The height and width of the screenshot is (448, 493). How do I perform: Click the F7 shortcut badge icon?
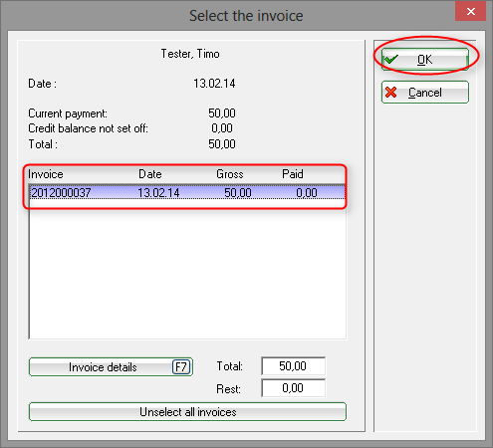[x=181, y=367]
